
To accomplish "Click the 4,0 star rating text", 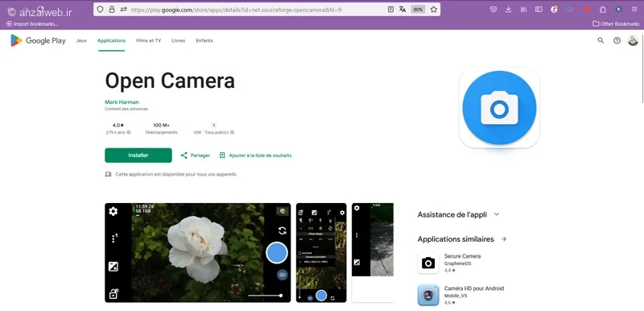I will (x=118, y=125).
